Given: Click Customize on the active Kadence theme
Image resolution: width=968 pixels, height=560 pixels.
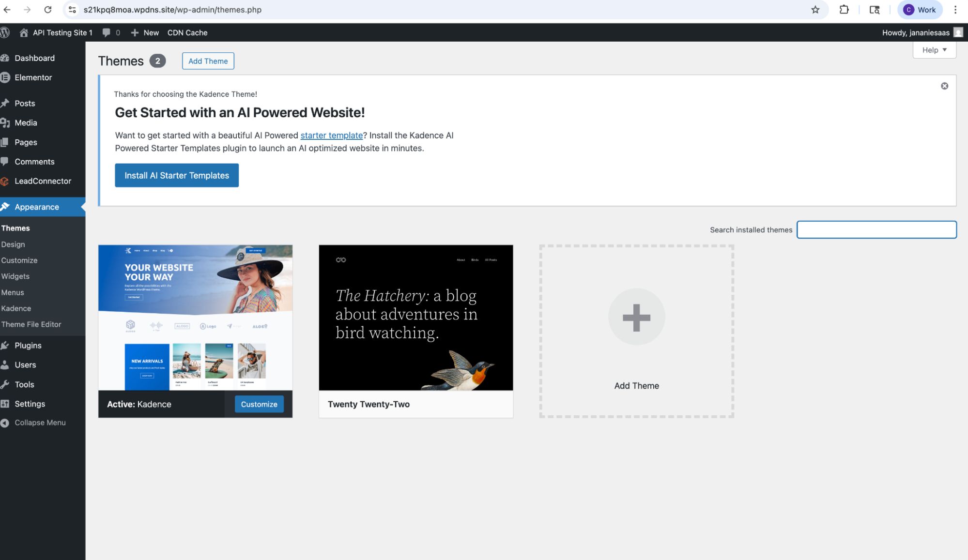Looking at the screenshot, I should 259,404.
